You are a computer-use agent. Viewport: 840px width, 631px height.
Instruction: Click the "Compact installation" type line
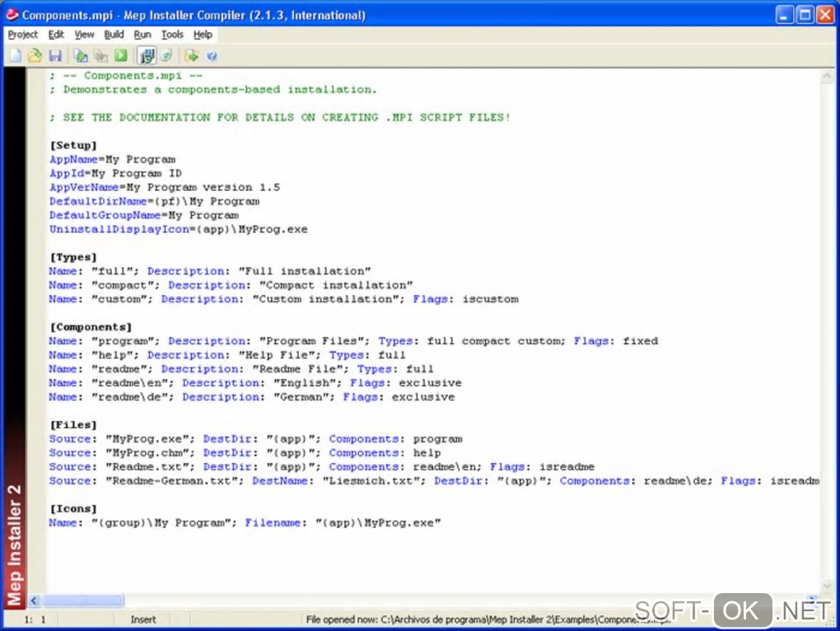pos(231,285)
